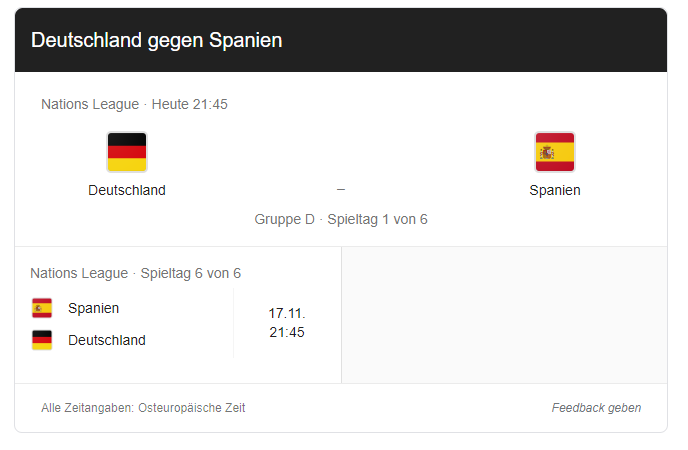This screenshot has height=450, width=688.
Task: Click Alle Zeitangaben: Osteuropäische Zeit note
Action: (143, 408)
